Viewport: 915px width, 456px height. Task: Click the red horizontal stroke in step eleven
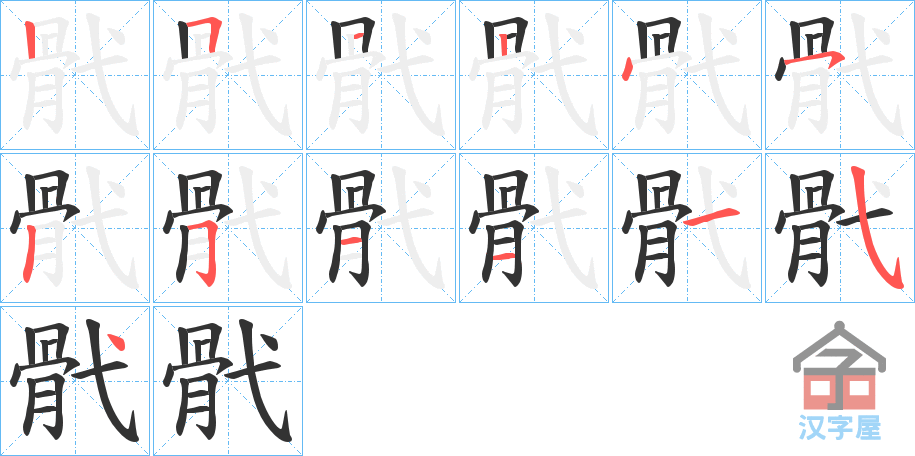tap(713, 218)
